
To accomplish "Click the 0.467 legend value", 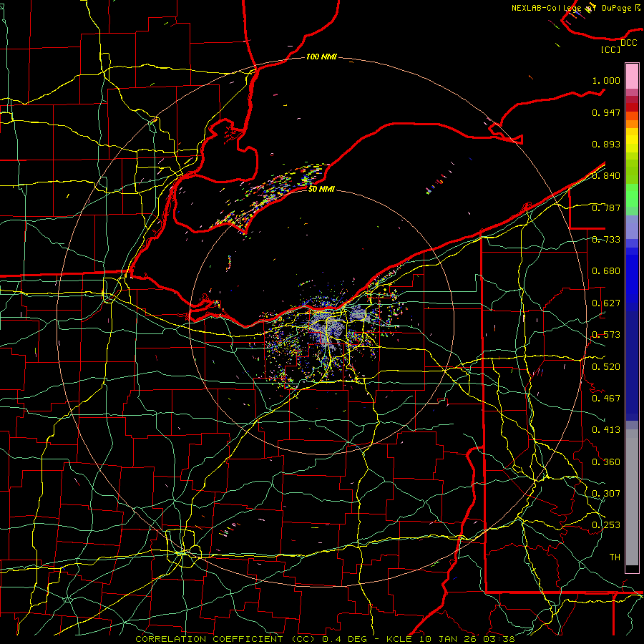I will 606,399.
